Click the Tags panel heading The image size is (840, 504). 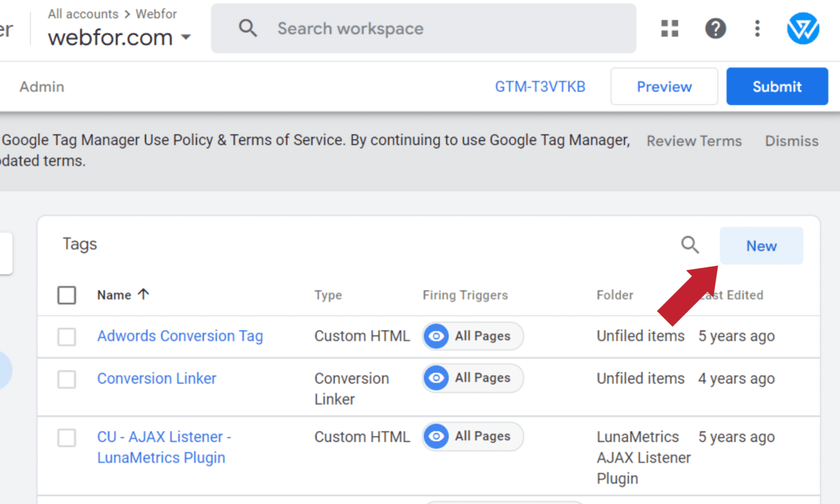pos(80,244)
